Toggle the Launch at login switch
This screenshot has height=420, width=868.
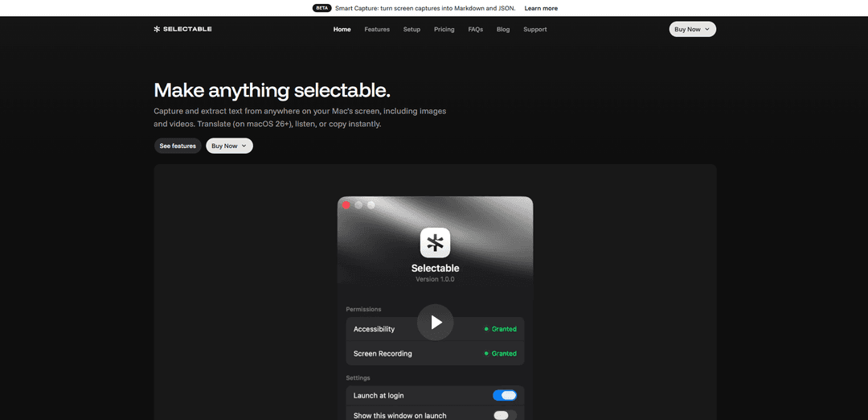click(504, 396)
